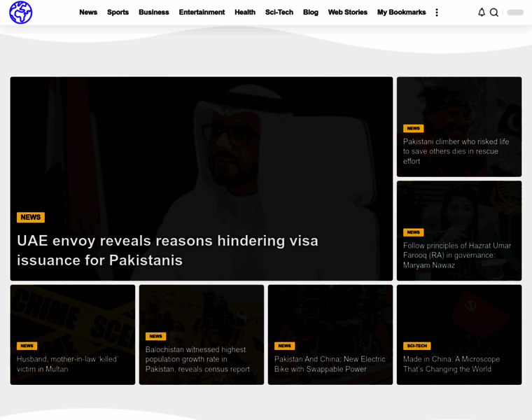Open the News menu item
532x420 pixels.
88,12
